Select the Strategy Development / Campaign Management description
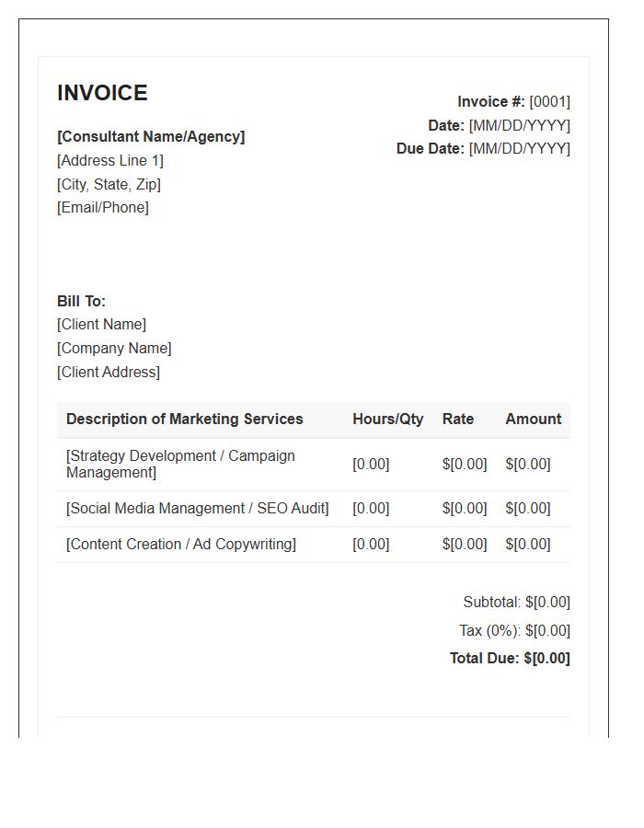This screenshot has height=828, width=644. tap(180, 465)
